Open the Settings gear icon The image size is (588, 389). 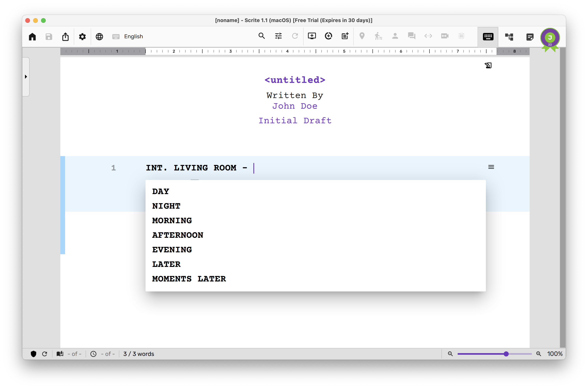tap(82, 36)
